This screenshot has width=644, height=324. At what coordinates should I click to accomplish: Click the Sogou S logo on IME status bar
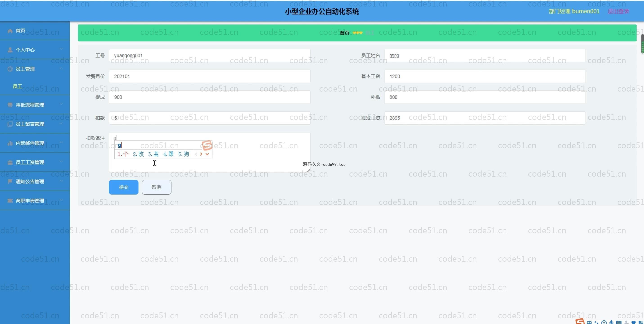(x=580, y=321)
